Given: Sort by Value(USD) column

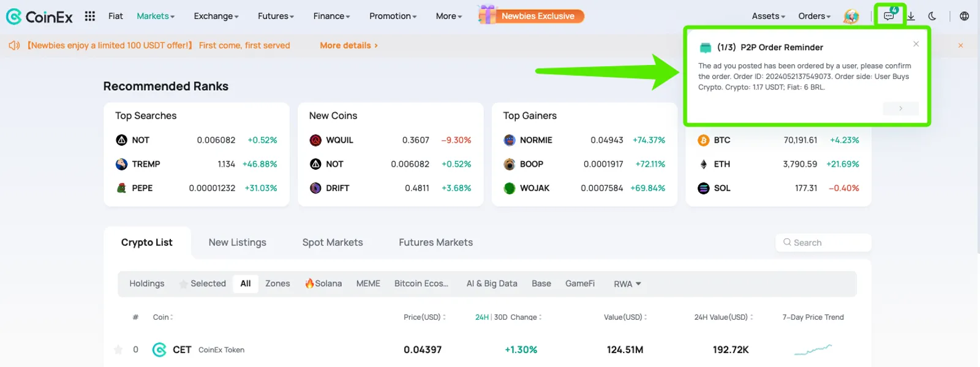Looking at the screenshot, I should (x=625, y=317).
